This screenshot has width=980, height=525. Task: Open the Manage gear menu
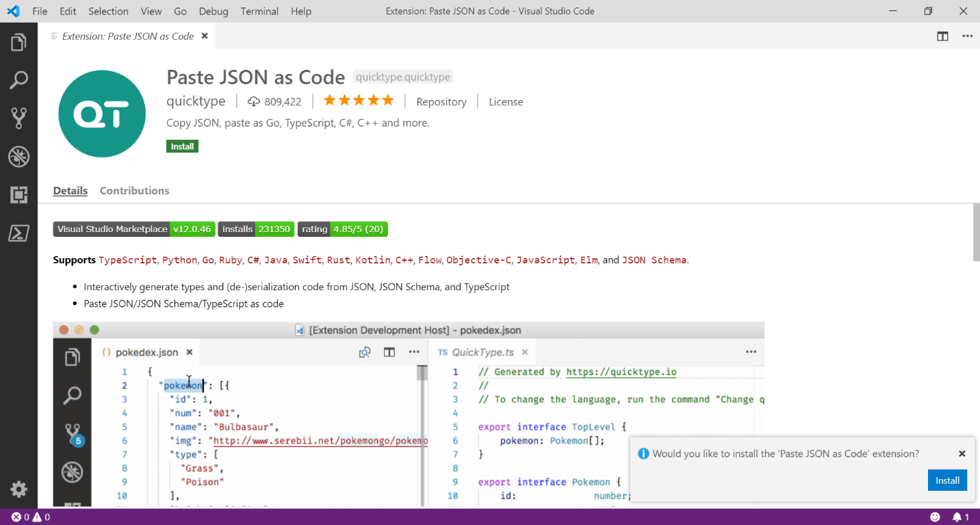tap(18, 489)
